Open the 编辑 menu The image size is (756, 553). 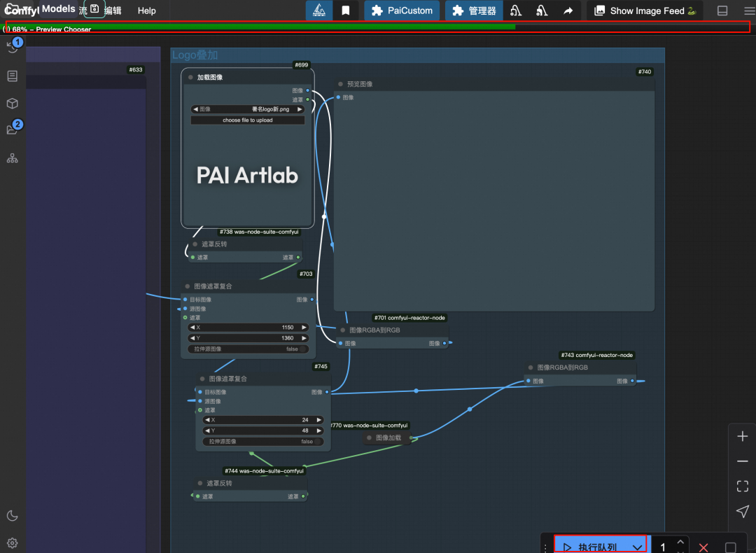pyautogui.click(x=113, y=10)
